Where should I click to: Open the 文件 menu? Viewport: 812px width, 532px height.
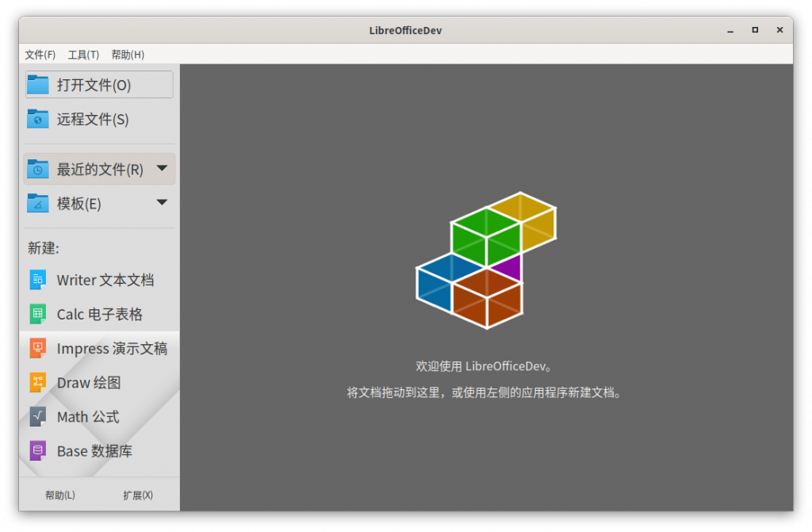(40, 54)
